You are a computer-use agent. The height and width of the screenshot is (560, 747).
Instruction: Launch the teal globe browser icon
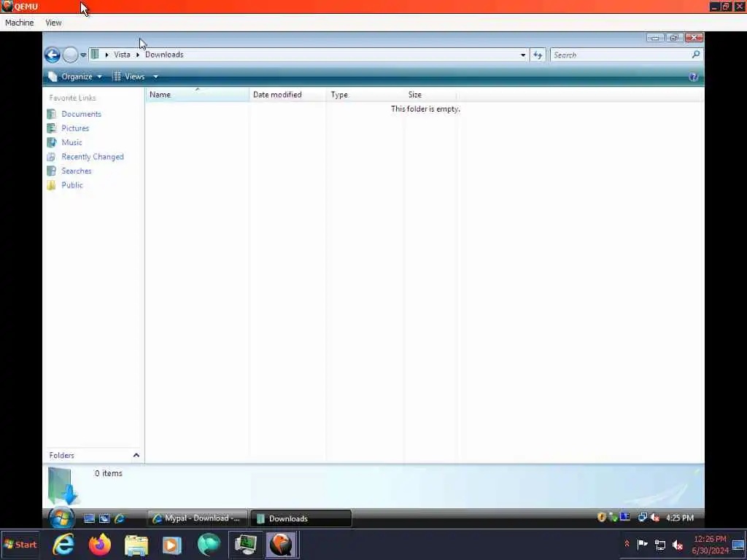click(x=209, y=545)
